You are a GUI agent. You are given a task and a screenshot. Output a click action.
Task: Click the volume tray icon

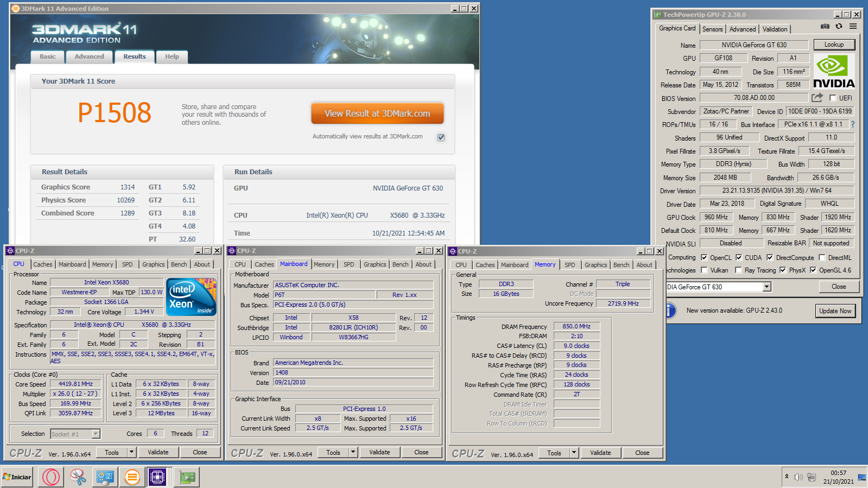pyautogui.click(x=798, y=477)
